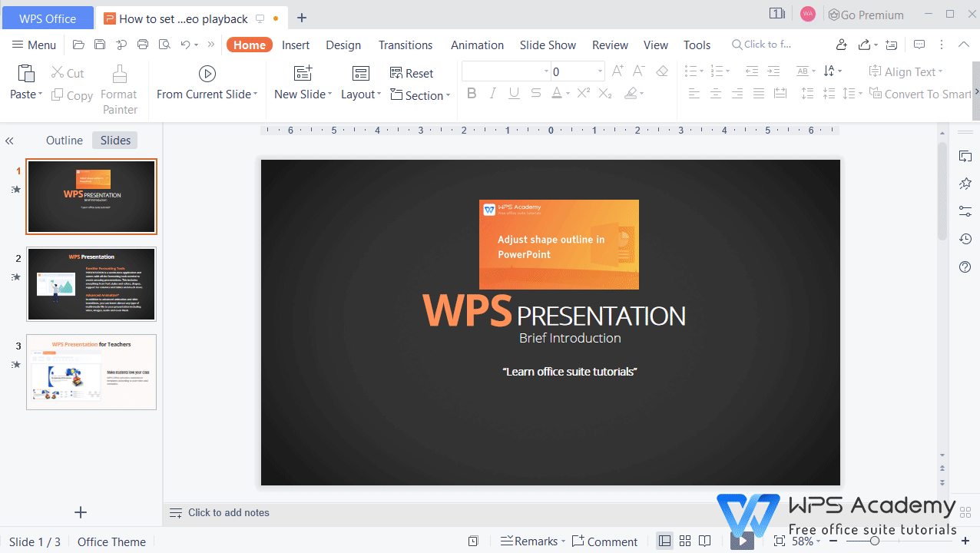Image resolution: width=980 pixels, height=553 pixels.
Task: Click the Superscript icon
Action: (x=584, y=94)
